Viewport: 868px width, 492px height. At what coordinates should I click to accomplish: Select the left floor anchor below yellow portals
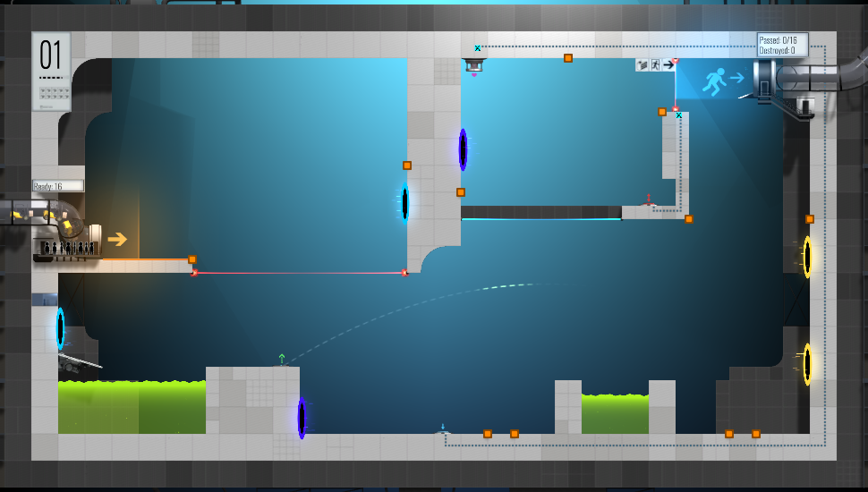[729, 434]
